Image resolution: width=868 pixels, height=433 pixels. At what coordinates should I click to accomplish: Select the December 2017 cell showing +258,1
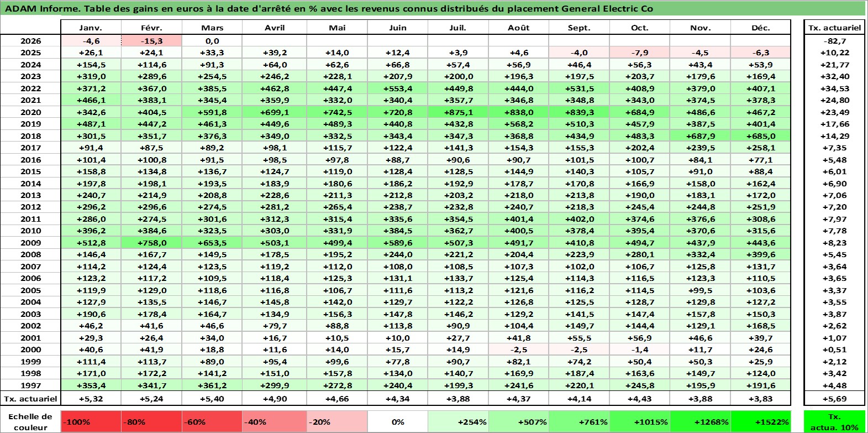click(760, 148)
